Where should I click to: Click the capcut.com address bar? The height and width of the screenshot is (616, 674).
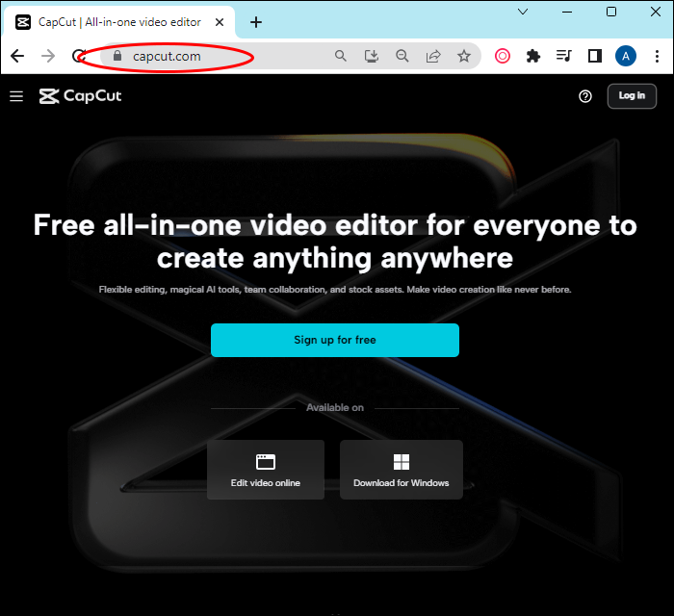click(215, 56)
